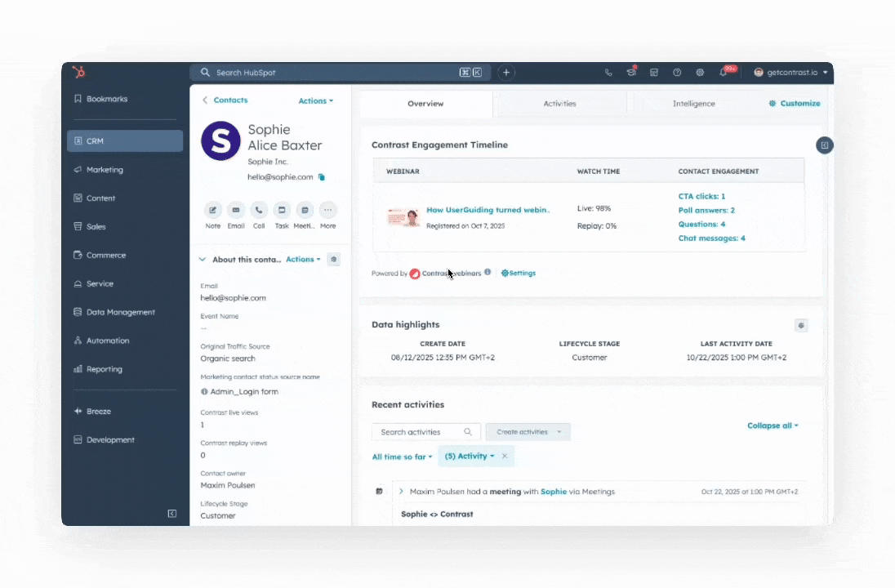This screenshot has width=895, height=588.
Task: Open the settings gear in the top bar
Action: [700, 72]
